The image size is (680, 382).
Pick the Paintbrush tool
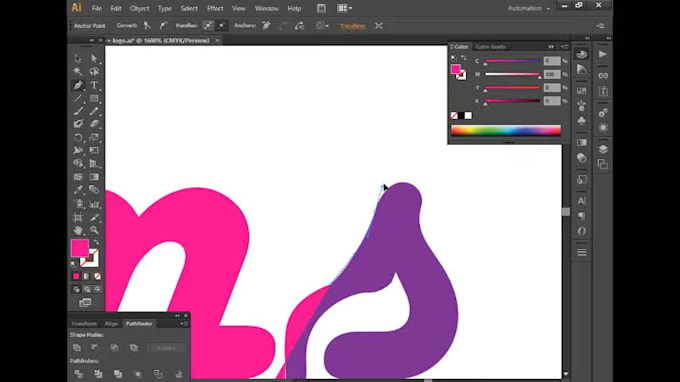pos(78,111)
